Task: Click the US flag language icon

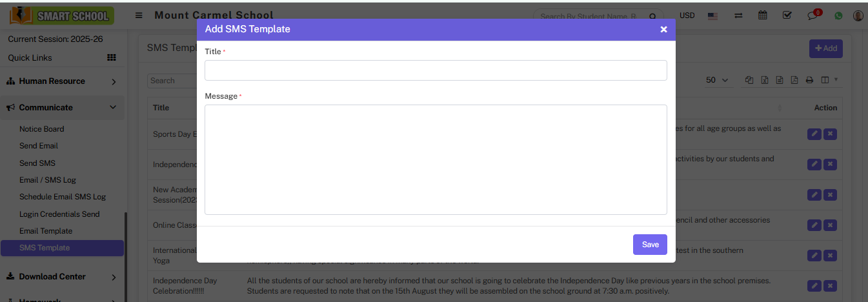Action: coord(712,15)
